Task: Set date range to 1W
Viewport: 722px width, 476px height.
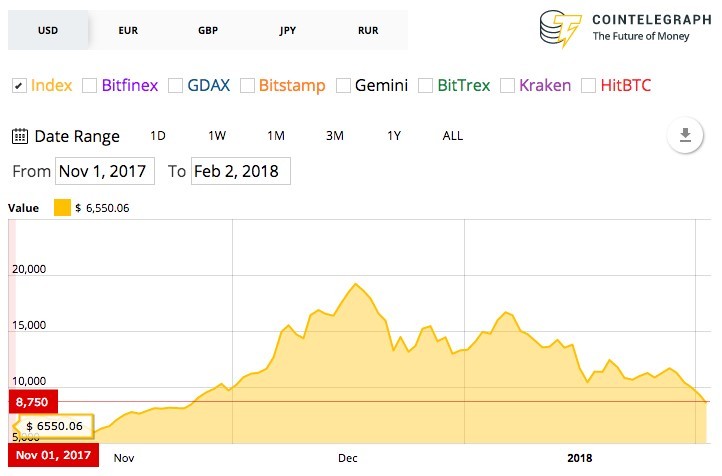Action: (217, 136)
